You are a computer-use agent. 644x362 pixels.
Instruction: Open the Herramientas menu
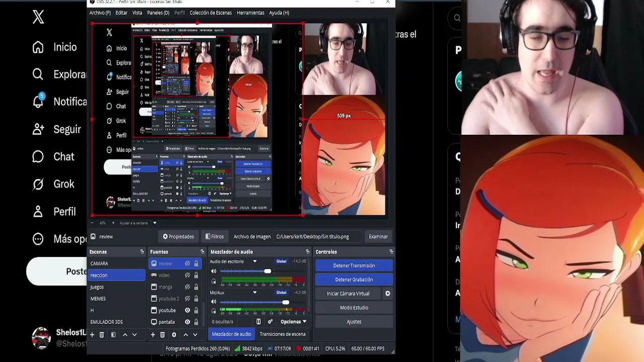click(x=251, y=13)
